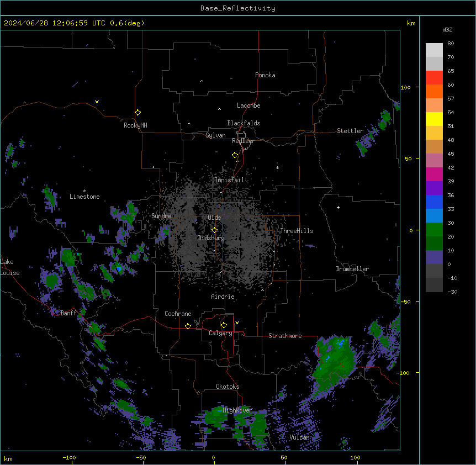This screenshot has width=476, height=465.
Task: Click the yellow diamond marker above Calgary label
Action: [224, 325]
